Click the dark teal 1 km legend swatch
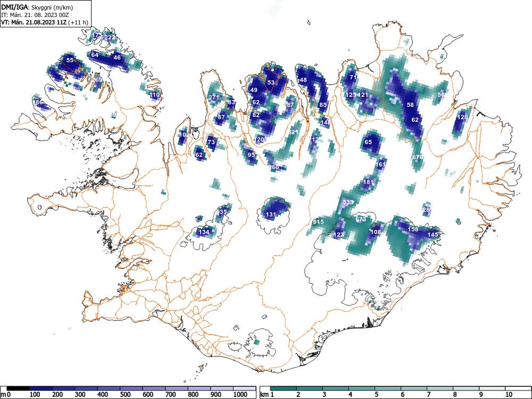 (x=284, y=388)
